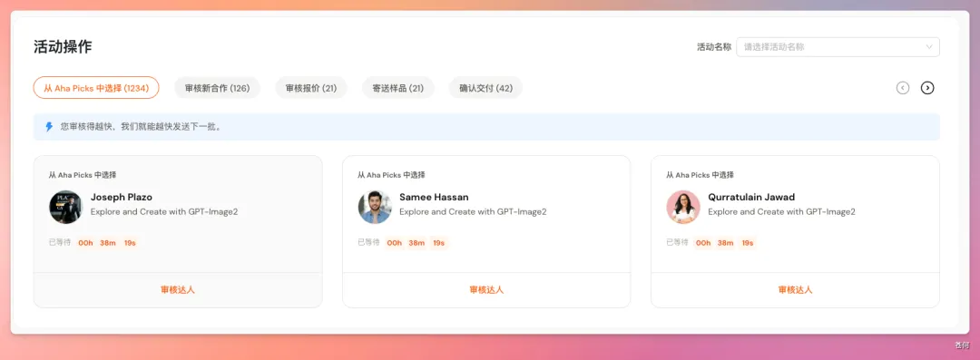This screenshot has height=360, width=980.
Task: Click the name Qurratulain Jawad
Action: coord(751,198)
